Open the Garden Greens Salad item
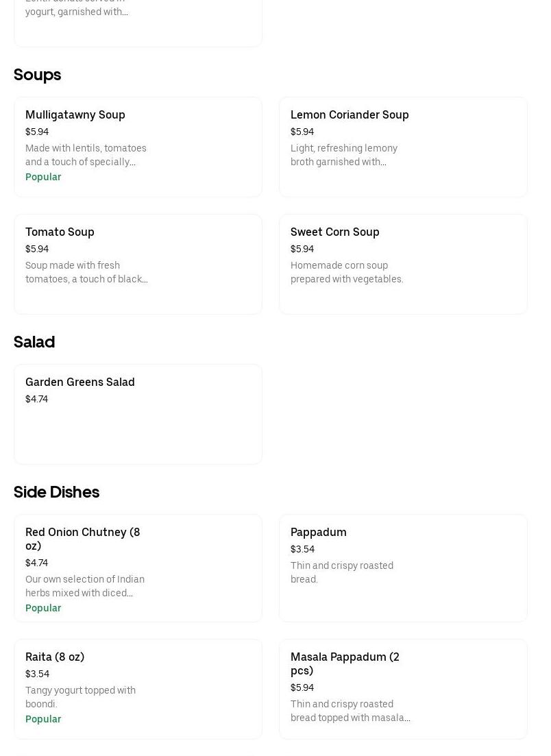The height and width of the screenshot is (756, 551). (x=80, y=382)
